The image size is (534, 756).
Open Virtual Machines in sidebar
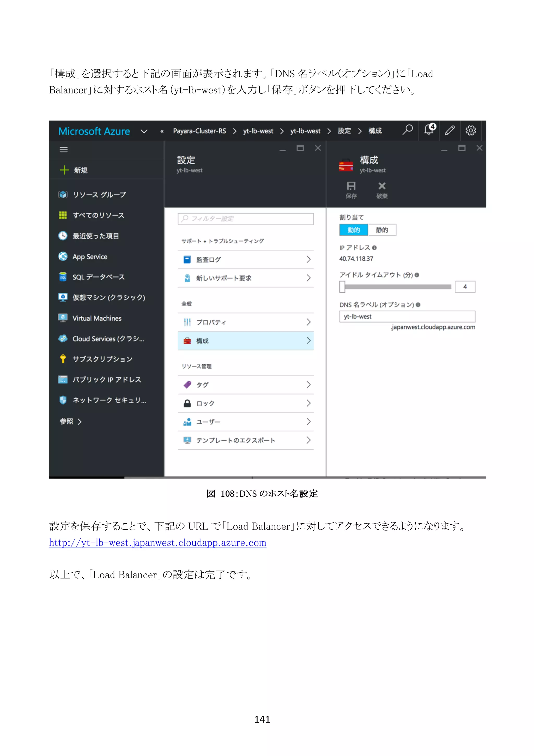(90, 318)
